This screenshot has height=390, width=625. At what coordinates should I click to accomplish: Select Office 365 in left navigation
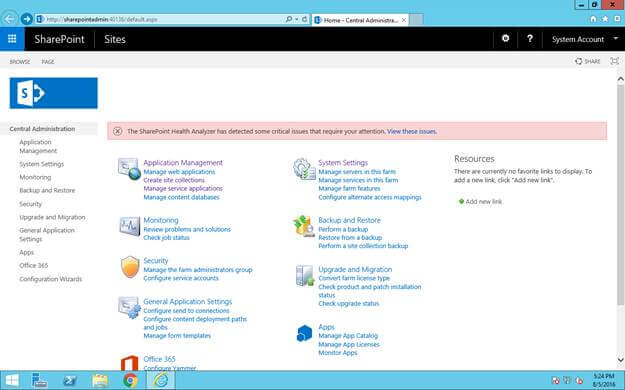[x=33, y=265]
